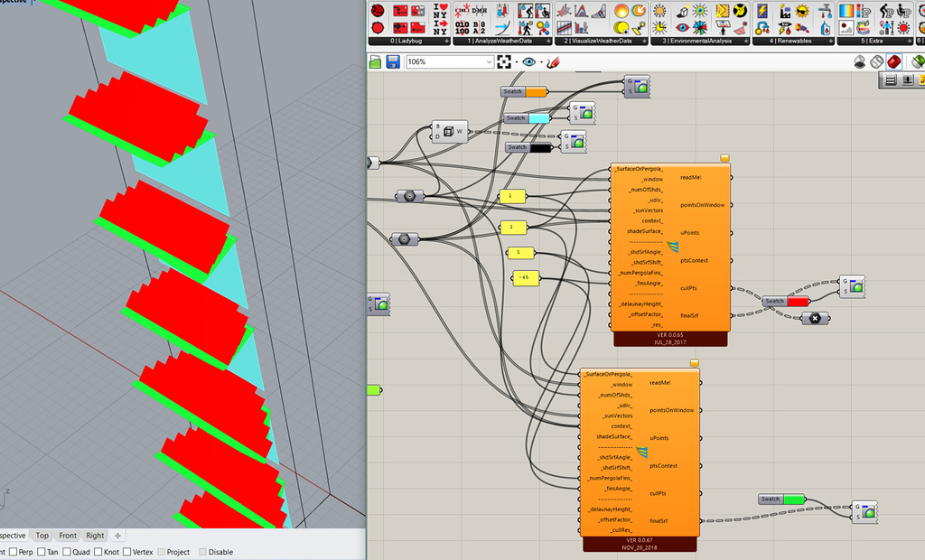Viewport: 925px width, 560px height.
Task: Switch to the Perspective viewport tab
Action: pyautogui.click(x=13, y=536)
